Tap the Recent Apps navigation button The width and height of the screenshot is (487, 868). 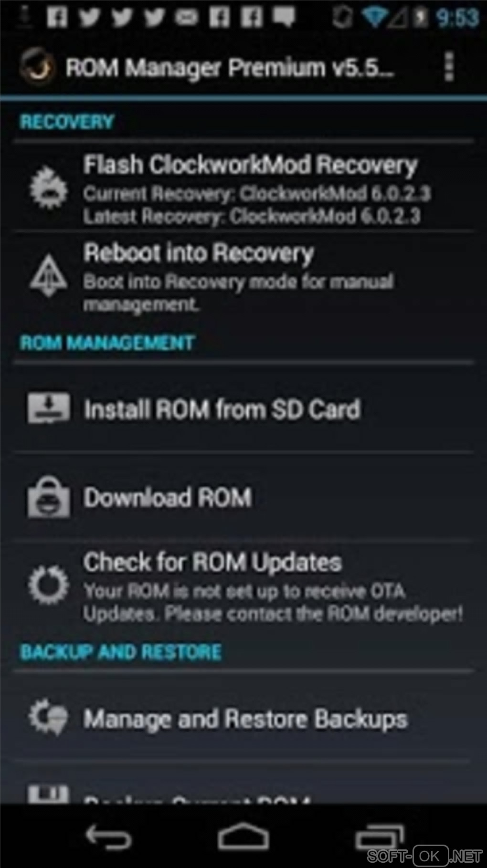pyautogui.click(x=380, y=837)
